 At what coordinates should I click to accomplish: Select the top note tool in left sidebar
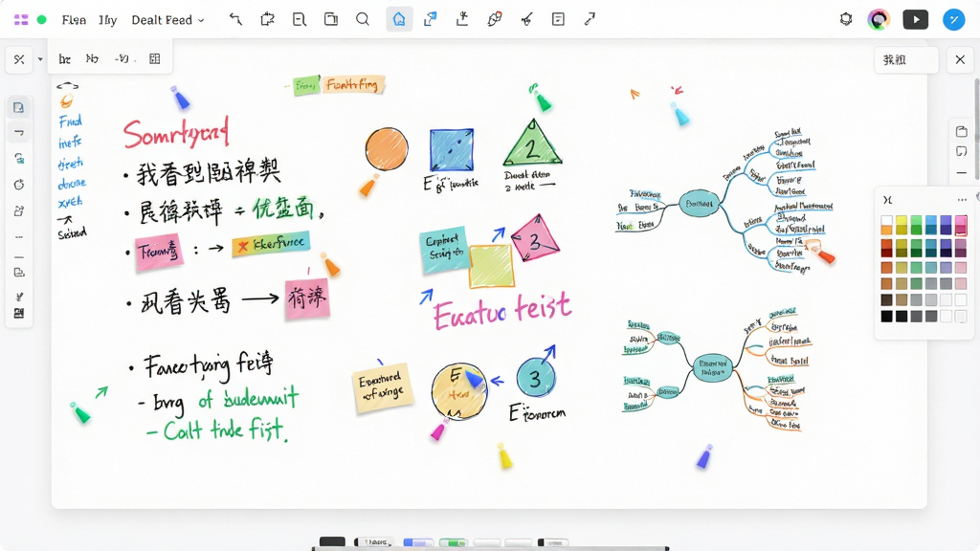[x=19, y=107]
